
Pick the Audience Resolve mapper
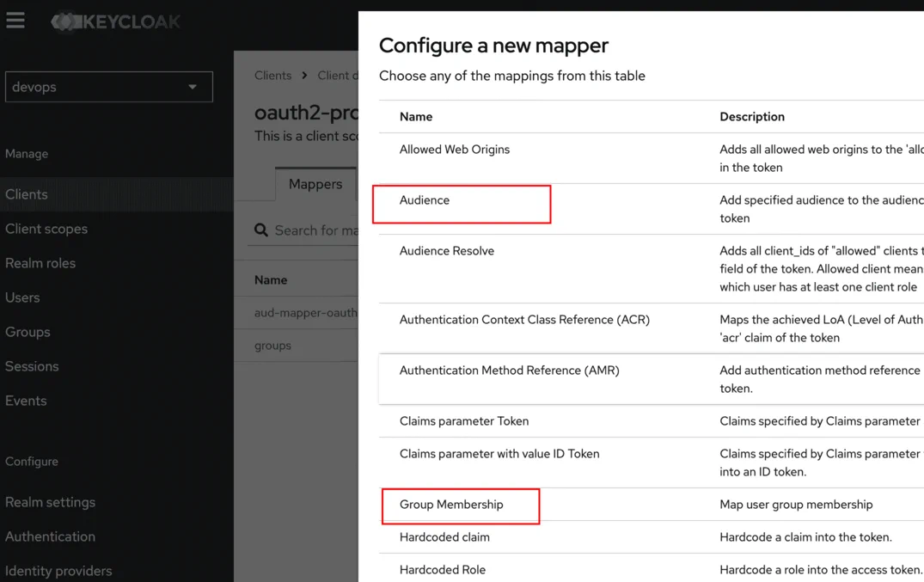(x=447, y=251)
